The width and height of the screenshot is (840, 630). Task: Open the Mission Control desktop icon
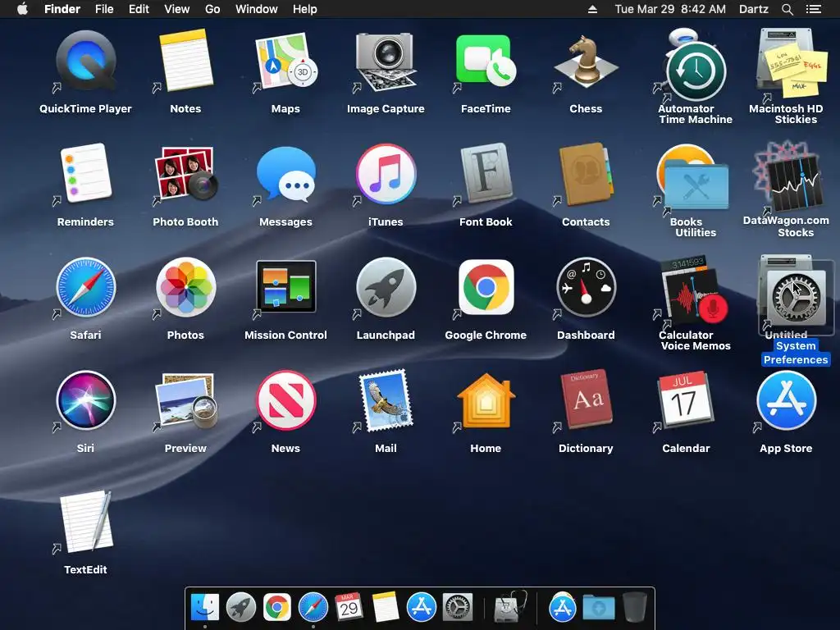(285, 286)
